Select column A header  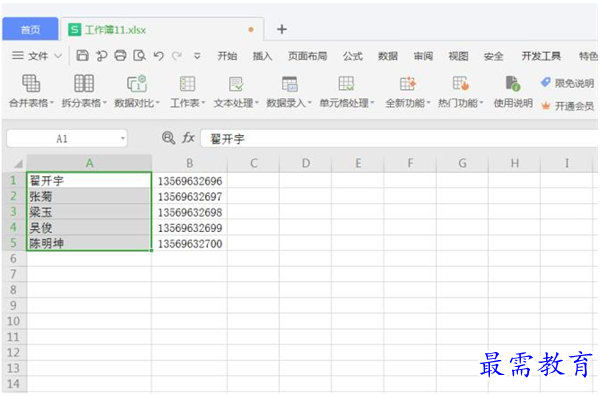click(x=89, y=163)
